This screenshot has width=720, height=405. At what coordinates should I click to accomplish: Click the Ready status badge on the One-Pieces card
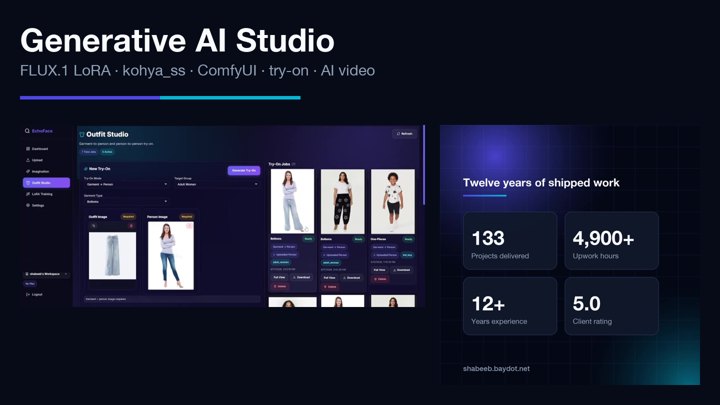click(x=408, y=239)
